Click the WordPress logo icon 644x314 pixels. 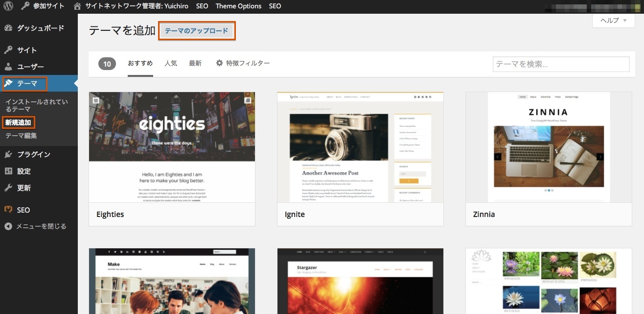click(8, 6)
